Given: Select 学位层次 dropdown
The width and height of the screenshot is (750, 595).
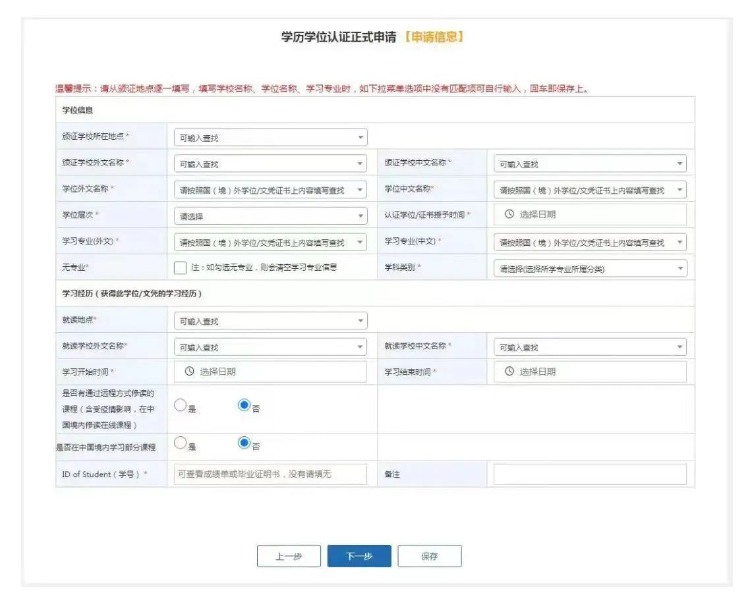Looking at the screenshot, I should pos(270,216).
